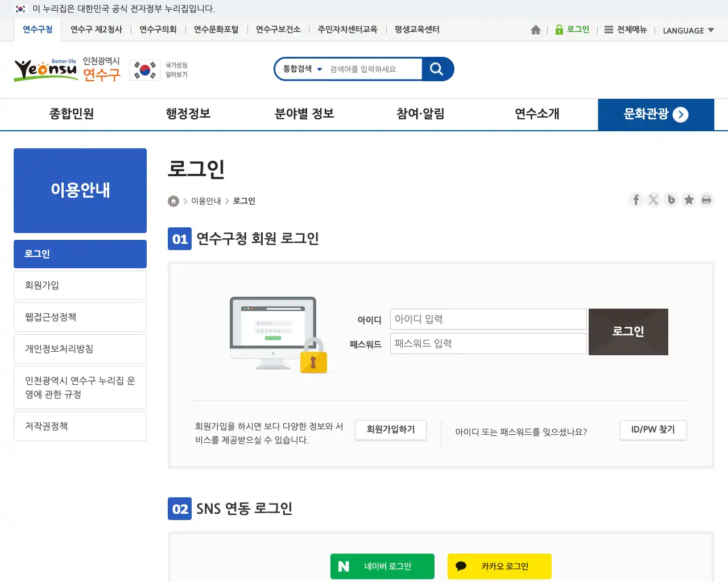Share page via Facebook icon

point(636,200)
